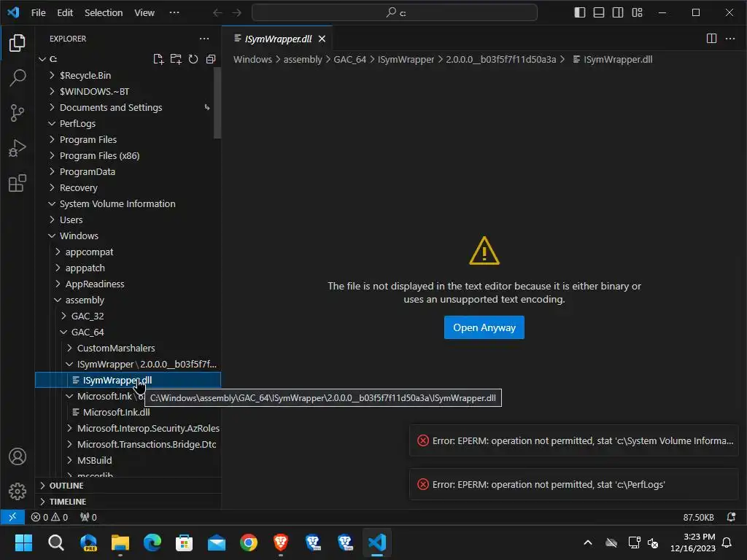Toggle the bottom panel layout icon
The width and height of the screenshot is (747, 560).
pos(599,12)
